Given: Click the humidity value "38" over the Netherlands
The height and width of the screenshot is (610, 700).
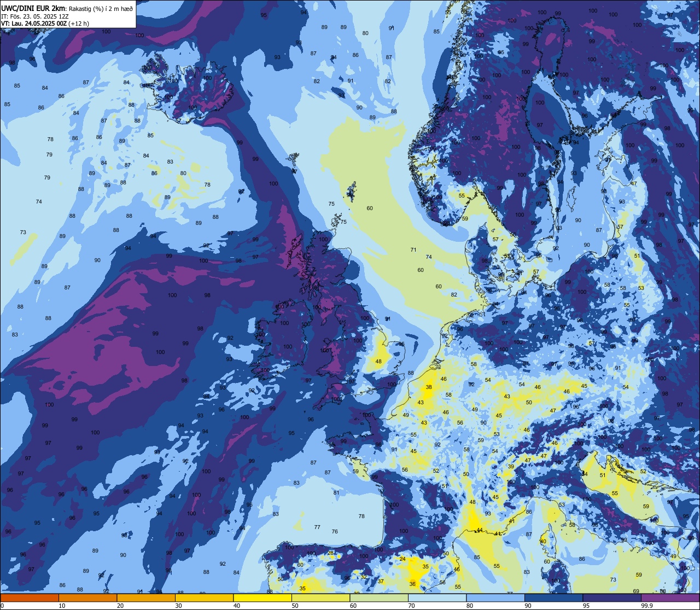Looking at the screenshot, I should tap(429, 387).
